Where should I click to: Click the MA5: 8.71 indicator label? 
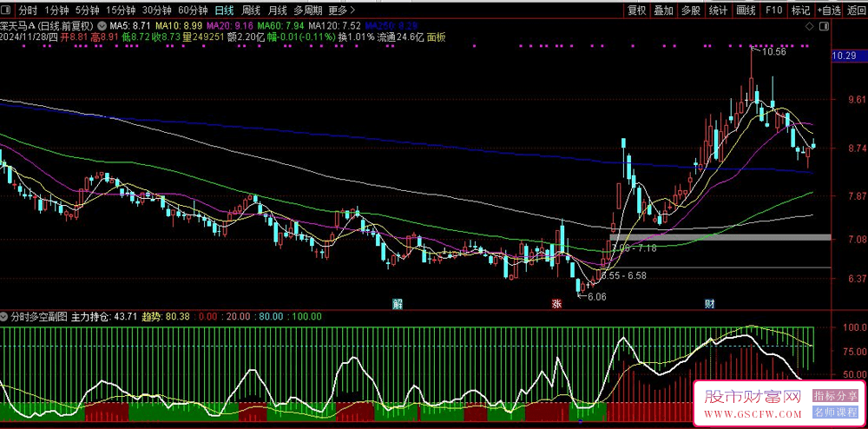pos(130,25)
